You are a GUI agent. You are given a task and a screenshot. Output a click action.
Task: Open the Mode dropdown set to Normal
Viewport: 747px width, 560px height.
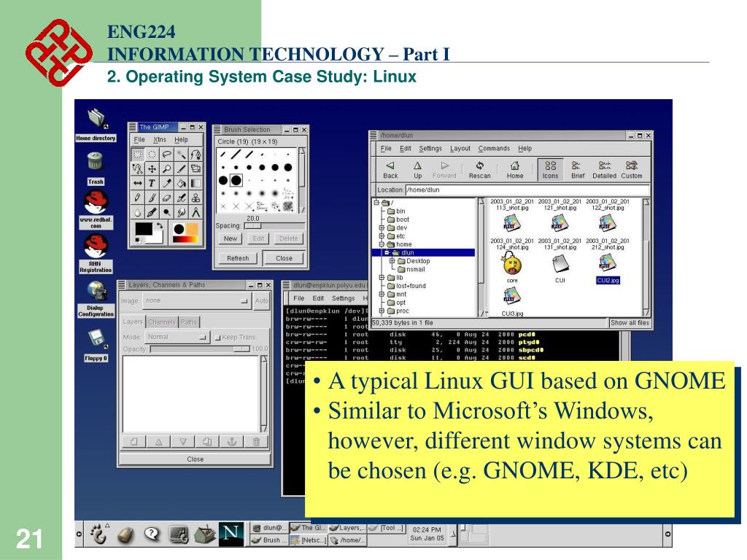click(x=177, y=337)
